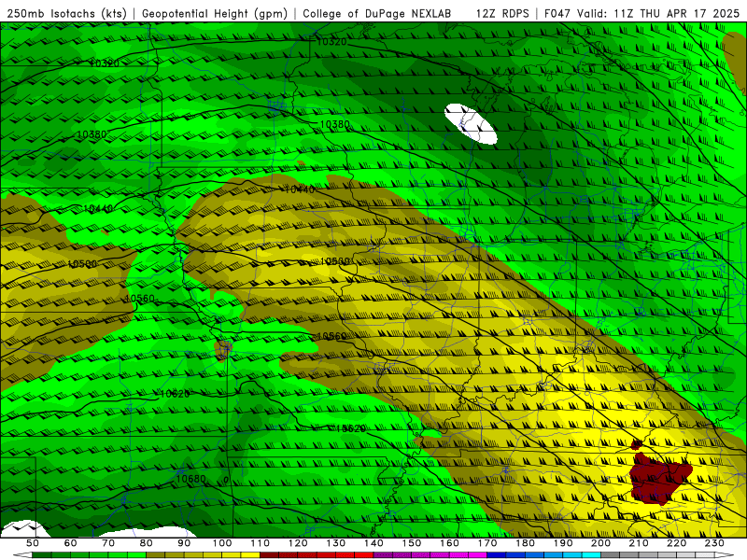Pick the cyan swatch just before 200
The width and height of the screenshot is (747, 560).
(x=591, y=555)
